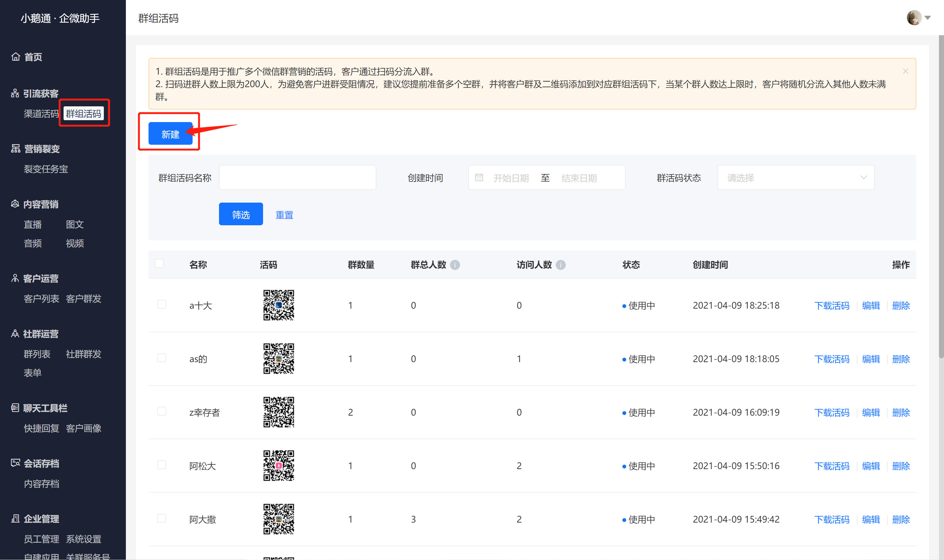Click the 结束日期 date field

click(579, 178)
